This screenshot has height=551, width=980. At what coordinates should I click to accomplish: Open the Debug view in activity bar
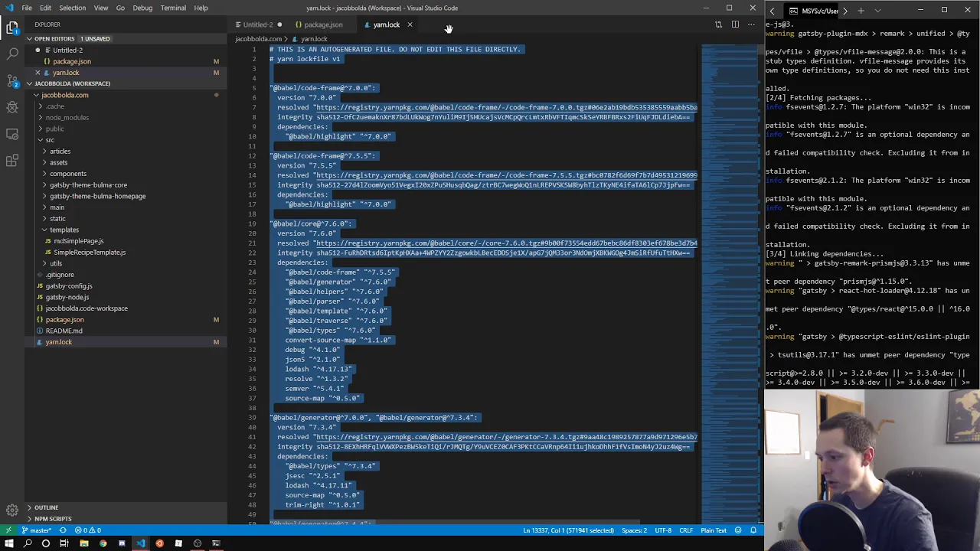pyautogui.click(x=12, y=107)
